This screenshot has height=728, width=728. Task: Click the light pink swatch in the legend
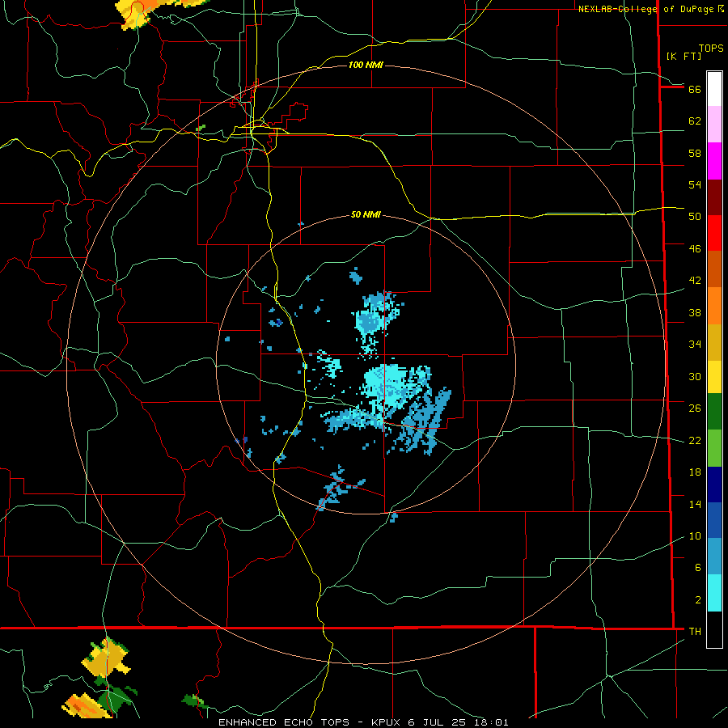pyautogui.click(x=714, y=125)
